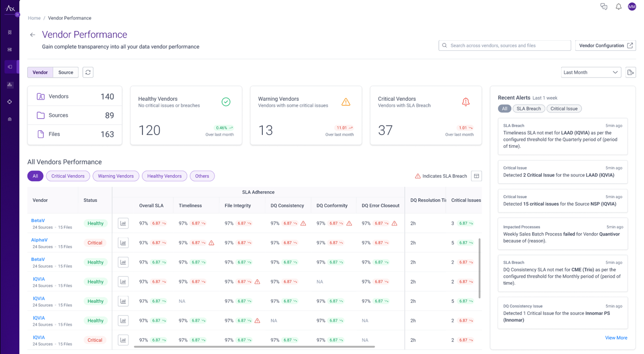Open the chat messages icon in header
The width and height of the screenshot is (644, 354).
click(604, 7)
